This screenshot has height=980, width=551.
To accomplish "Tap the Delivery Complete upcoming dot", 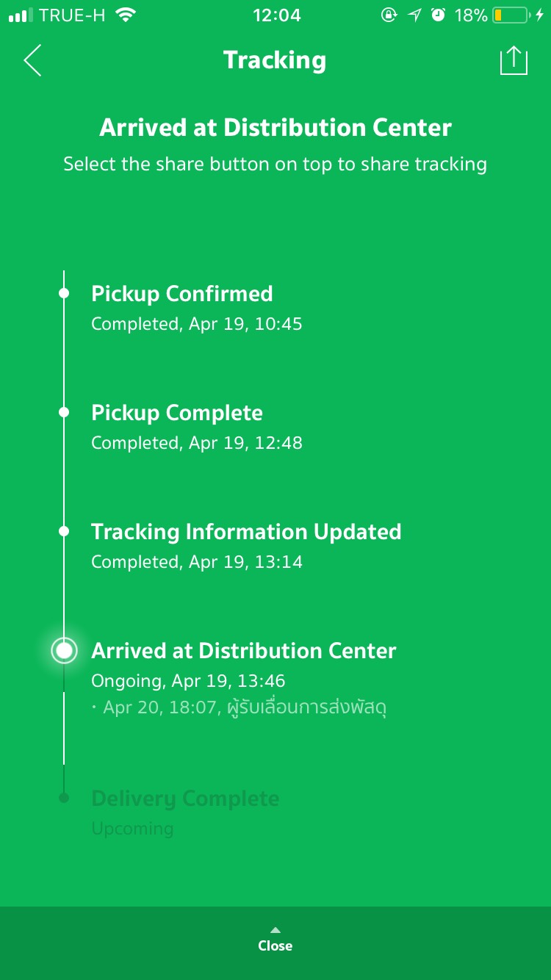I will pyautogui.click(x=64, y=798).
